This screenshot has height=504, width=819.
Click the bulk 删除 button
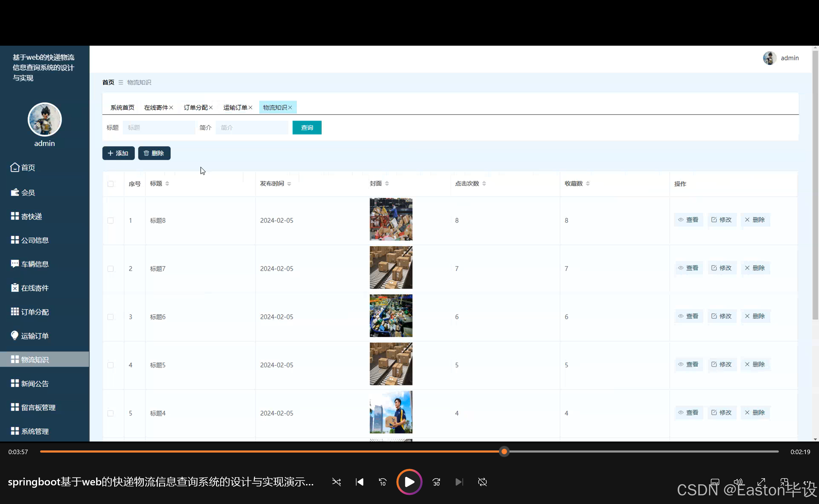coord(154,153)
